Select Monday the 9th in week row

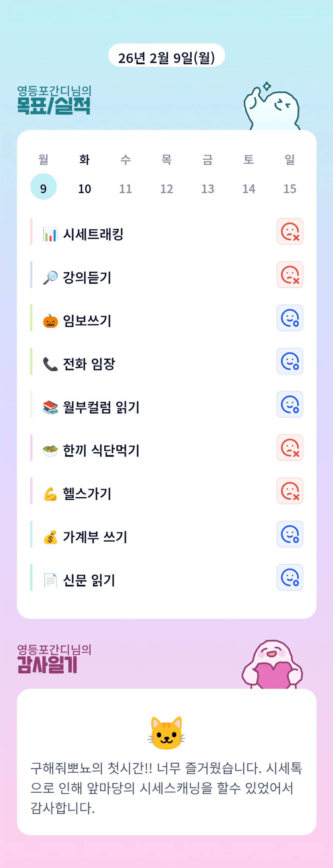tap(43, 187)
